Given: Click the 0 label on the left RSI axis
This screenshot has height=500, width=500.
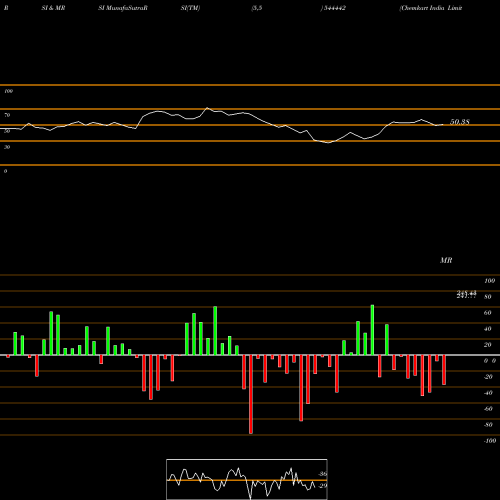Looking at the screenshot, I should [5, 171].
